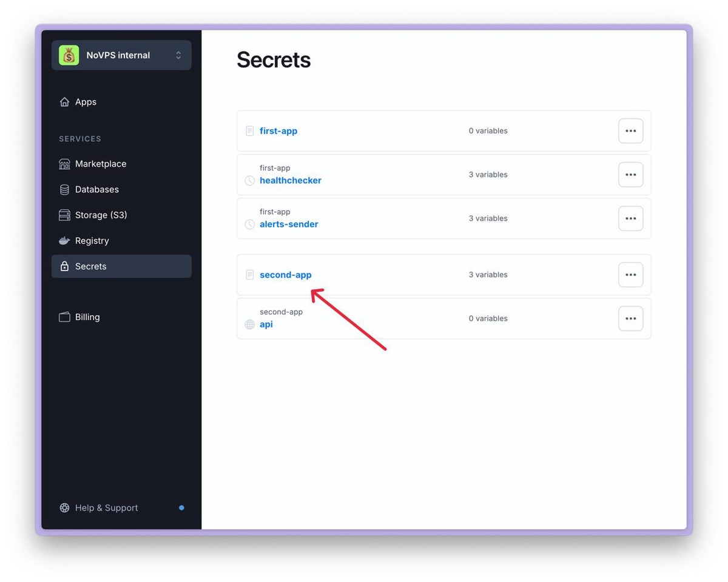Click the Registry docker whale icon
This screenshot has height=582, width=728.
[64, 241]
